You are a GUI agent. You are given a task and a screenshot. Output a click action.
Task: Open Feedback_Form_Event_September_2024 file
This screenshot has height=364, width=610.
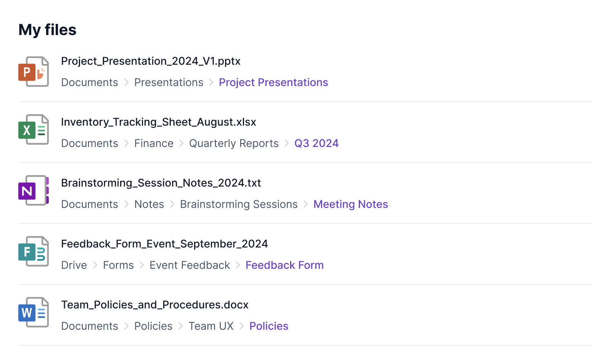pos(164,244)
